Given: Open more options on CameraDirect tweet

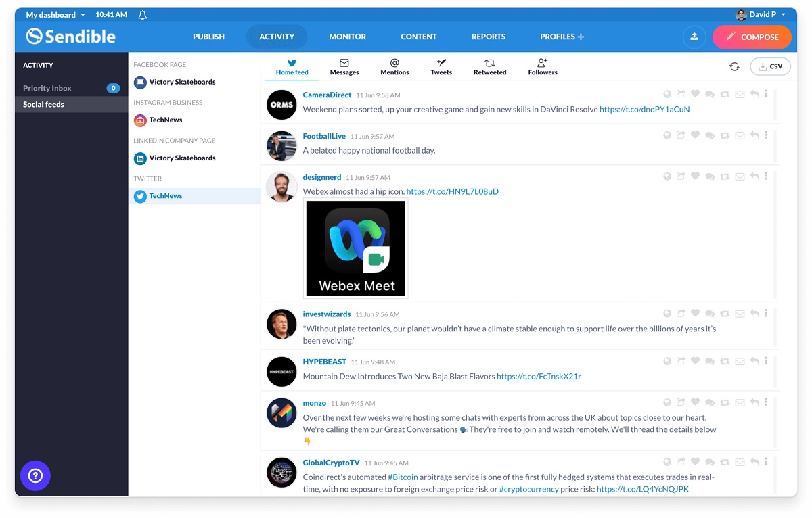Looking at the screenshot, I should click(766, 94).
